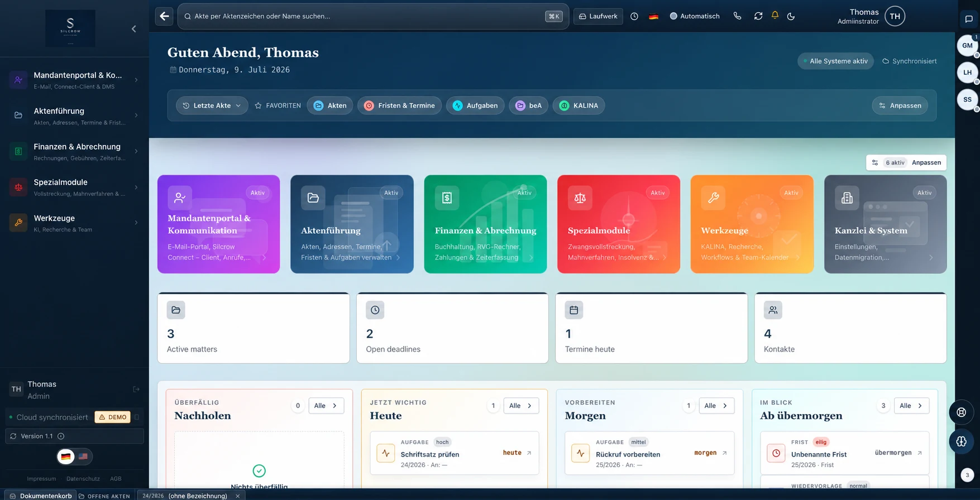Screen dimensions: 980x500
Task: Open Schriftsatz prüfen task via arrow icon
Action: 529,453
